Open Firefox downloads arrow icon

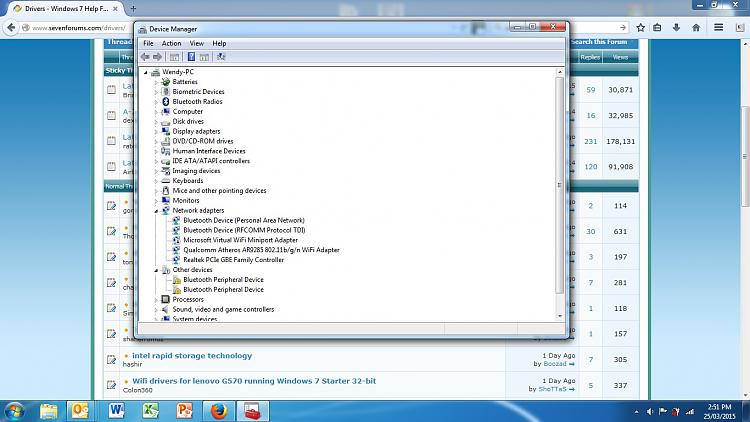click(x=676, y=28)
